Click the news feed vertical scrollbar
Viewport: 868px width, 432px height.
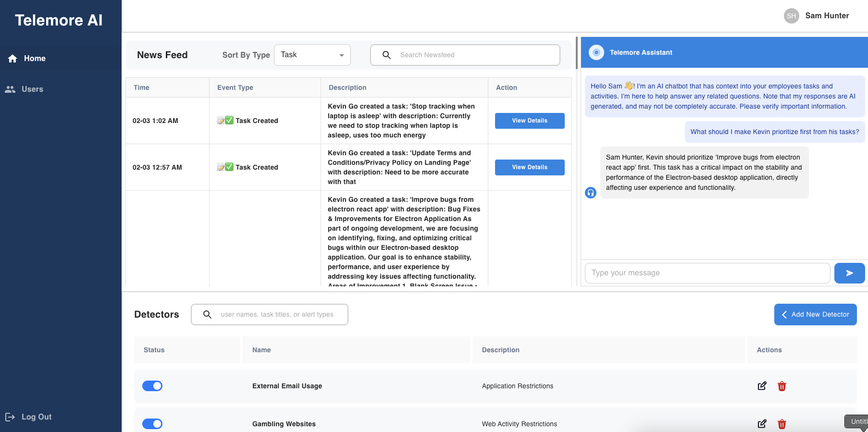[576, 53]
